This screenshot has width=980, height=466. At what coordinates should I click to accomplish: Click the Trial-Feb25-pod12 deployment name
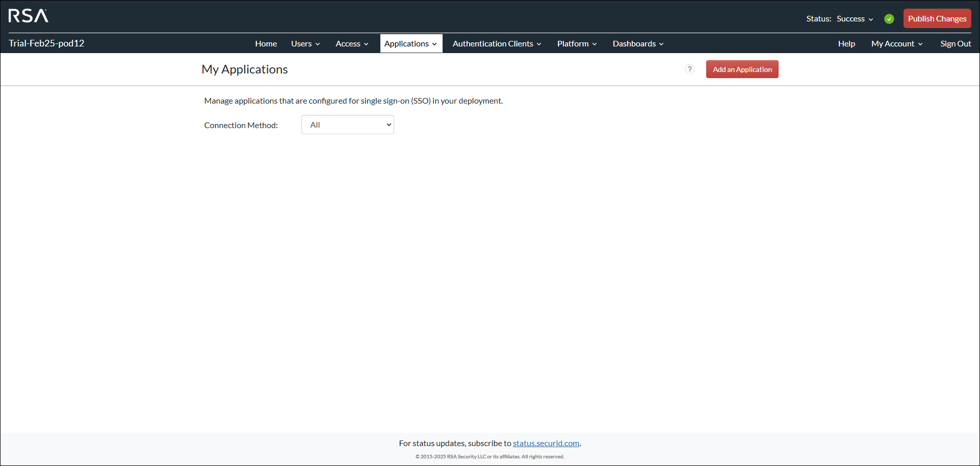46,43
